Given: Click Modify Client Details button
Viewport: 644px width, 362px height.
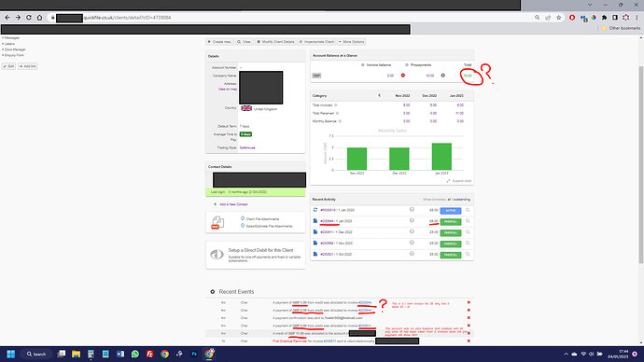Looking at the screenshot, I should [x=275, y=42].
